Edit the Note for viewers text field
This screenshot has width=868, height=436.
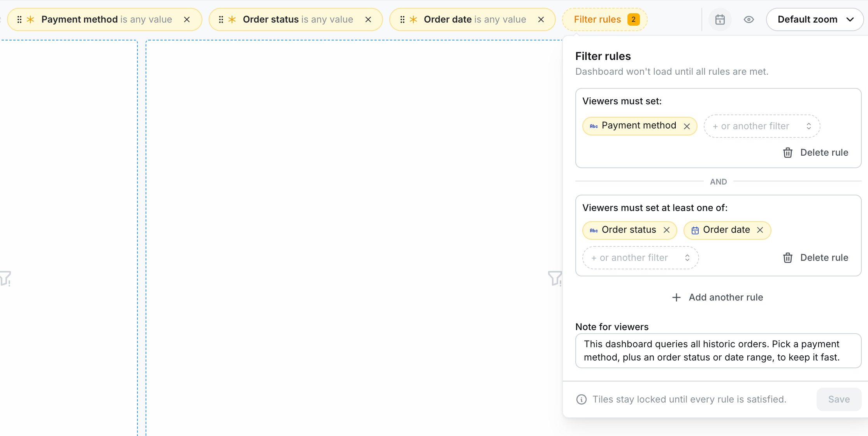(718, 351)
